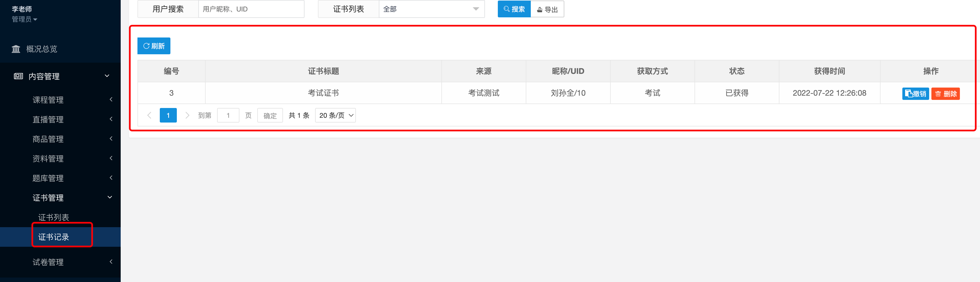Click the 到第 page number input
980x282 pixels.
point(228,115)
